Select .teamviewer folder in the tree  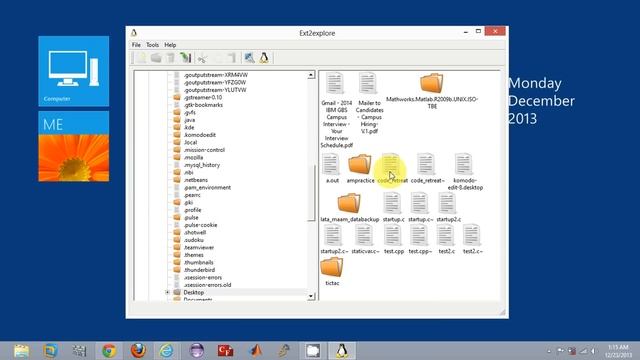click(x=198, y=247)
